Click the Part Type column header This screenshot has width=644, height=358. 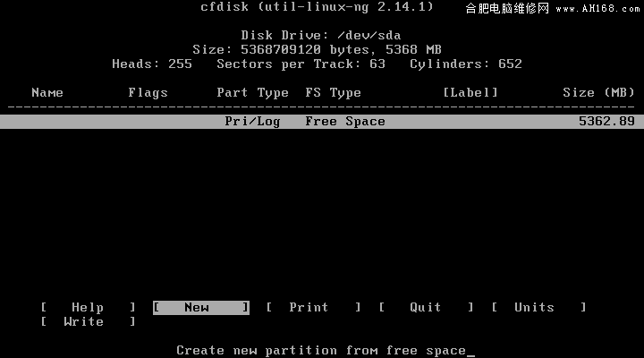tap(252, 93)
